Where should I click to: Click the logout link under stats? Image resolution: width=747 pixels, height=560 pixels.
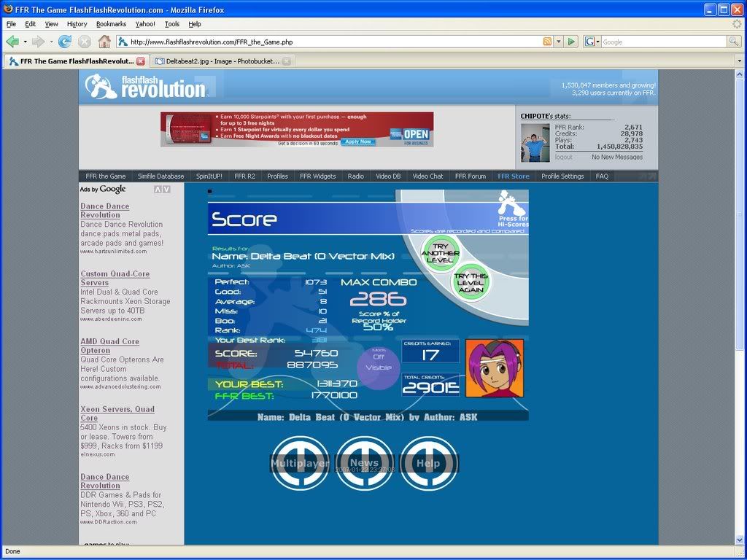pyautogui.click(x=563, y=157)
